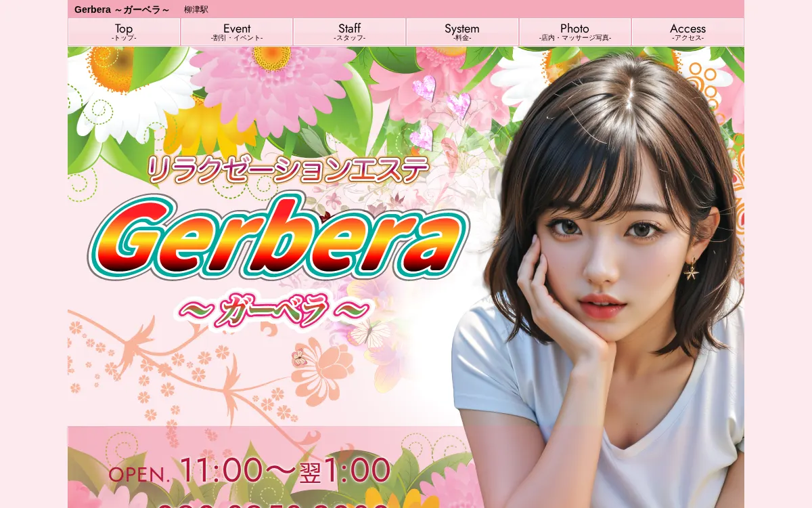Image resolution: width=812 pixels, height=508 pixels.
Task: Click the 柳津駅 station text
Action: point(196,9)
